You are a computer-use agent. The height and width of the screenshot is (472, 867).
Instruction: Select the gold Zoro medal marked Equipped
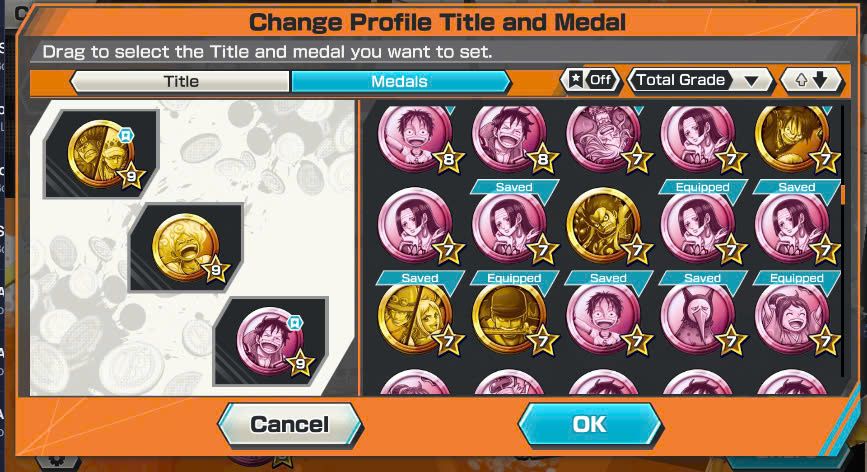[x=509, y=318]
